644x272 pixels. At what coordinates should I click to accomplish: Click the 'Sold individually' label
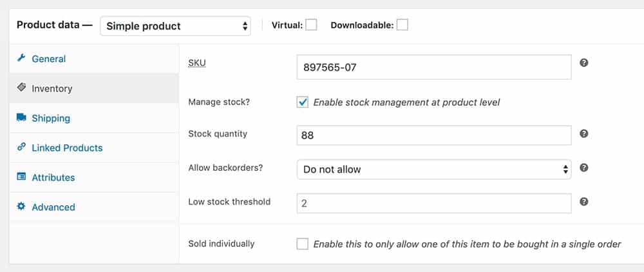click(x=222, y=244)
